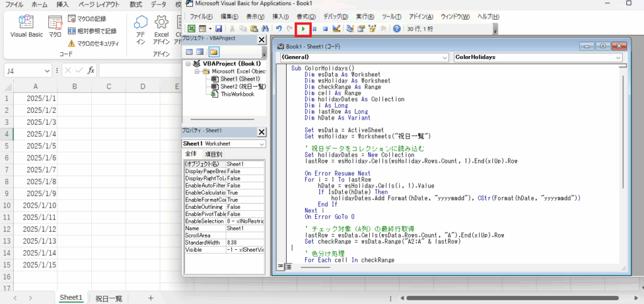This screenshot has width=644, height=304.
Task: Open the Name Box dropdown showing J4
Action: 47,70
